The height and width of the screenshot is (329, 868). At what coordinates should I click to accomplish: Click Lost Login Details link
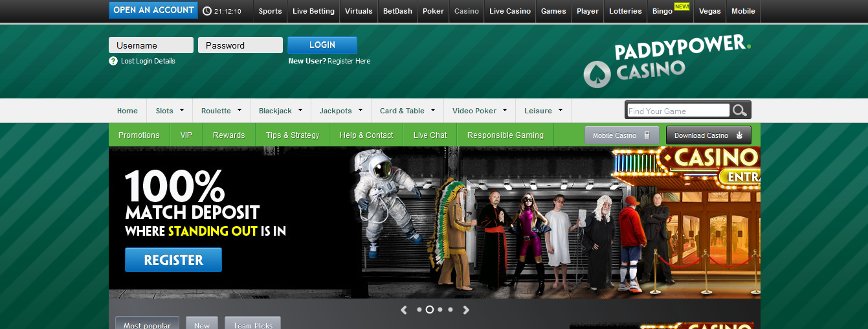tap(148, 61)
